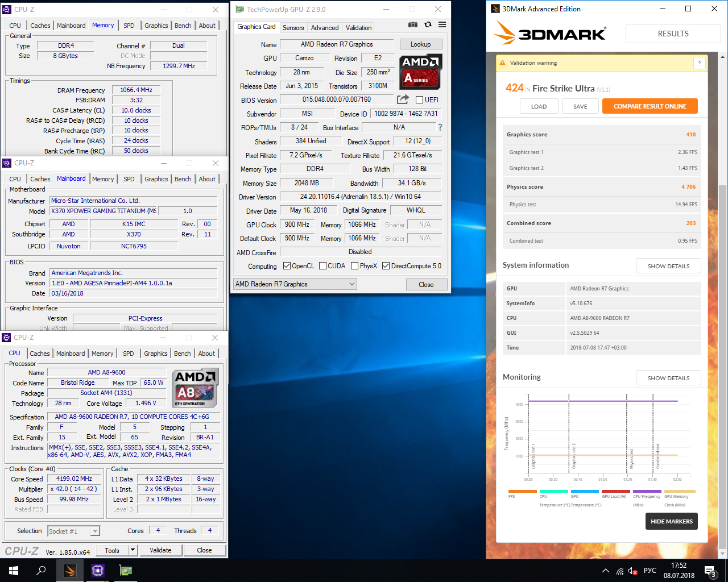Click the CPU Frequency purple legend swatch
Viewport: 728px width, 582px height.
647,491
